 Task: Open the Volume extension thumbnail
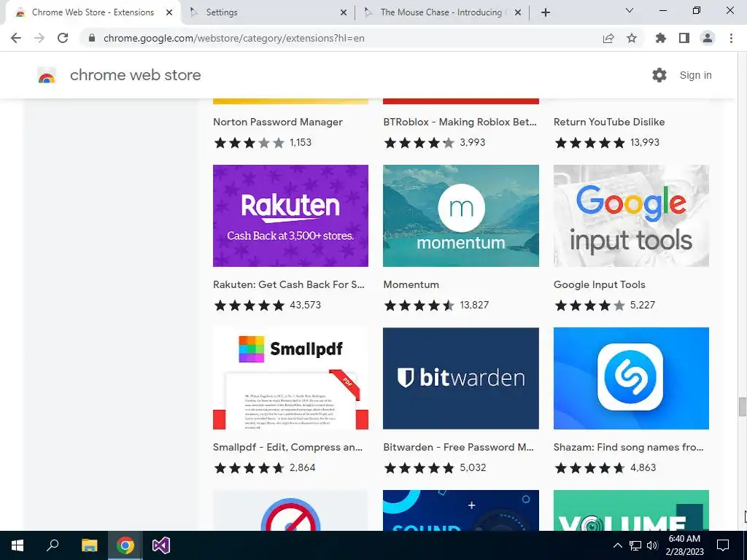click(631, 510)
